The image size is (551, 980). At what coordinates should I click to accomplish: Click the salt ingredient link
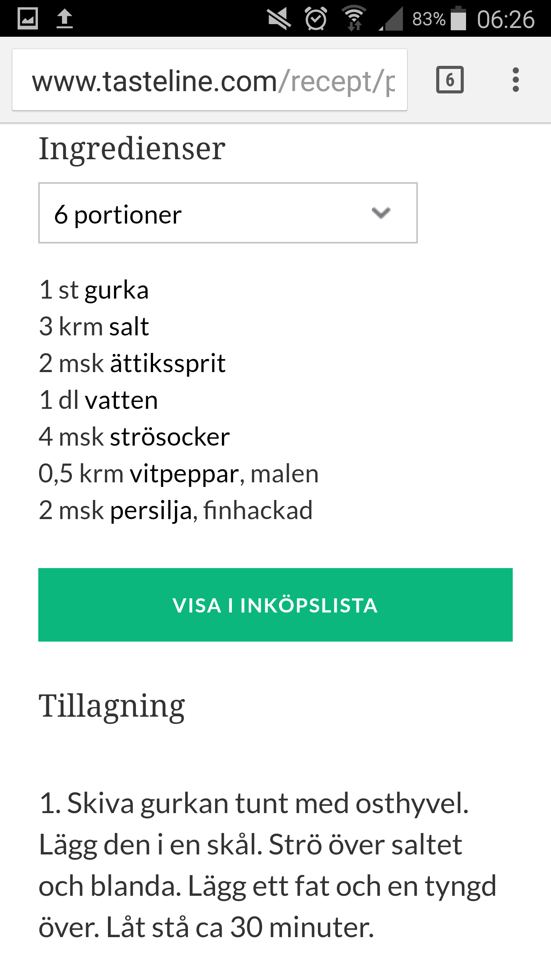click(129, 327)
